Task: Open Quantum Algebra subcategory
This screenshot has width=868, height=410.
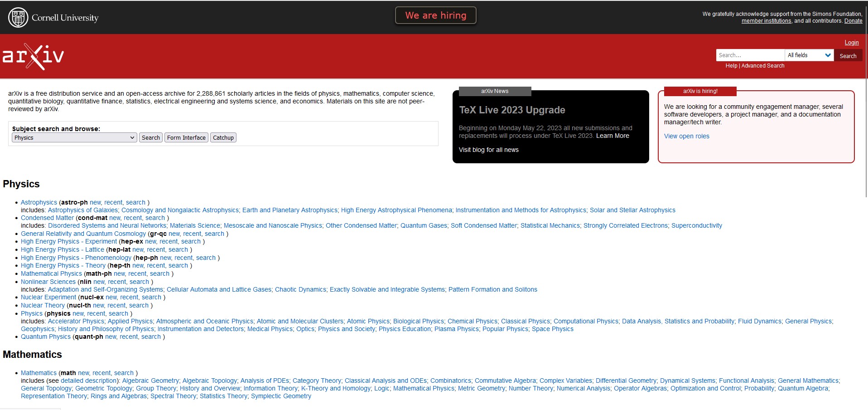Action: click(x=803, y=389)
